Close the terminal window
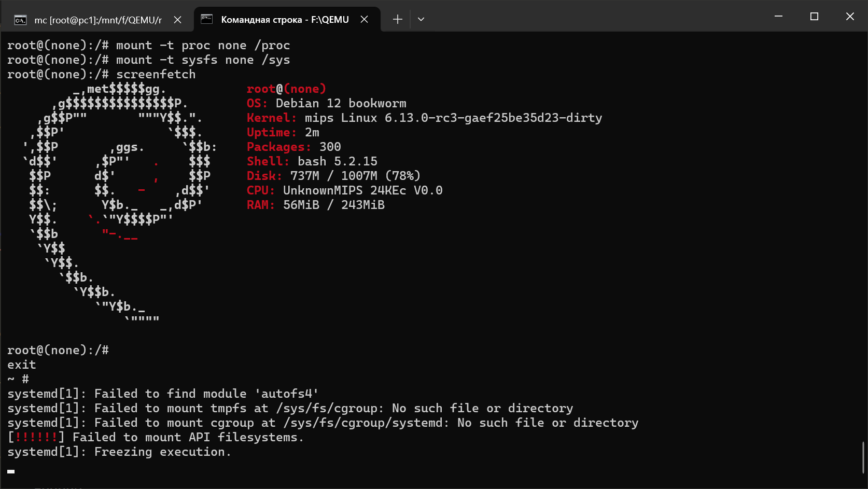Image resolution: width=868 pixels, height=489 pixels. [850, 17]
